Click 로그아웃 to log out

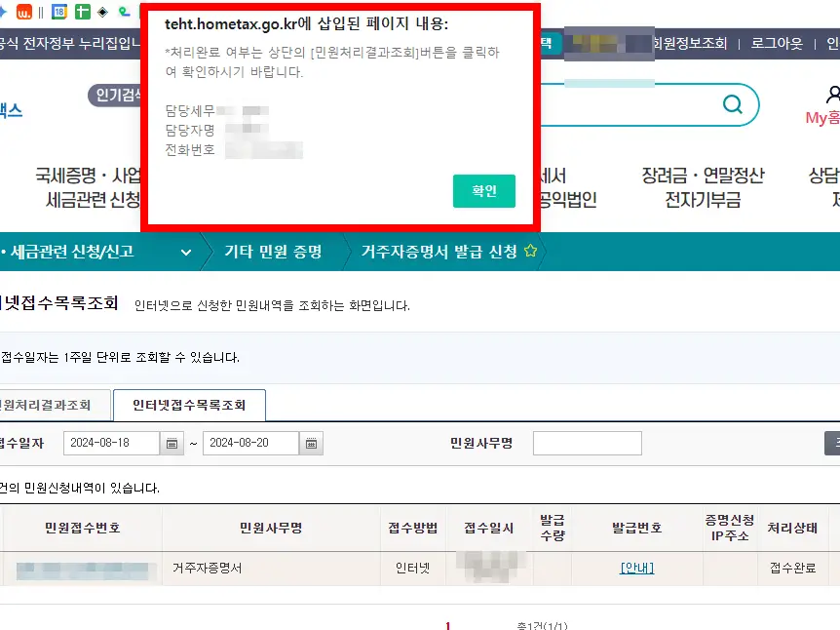[x=775, y=45]
